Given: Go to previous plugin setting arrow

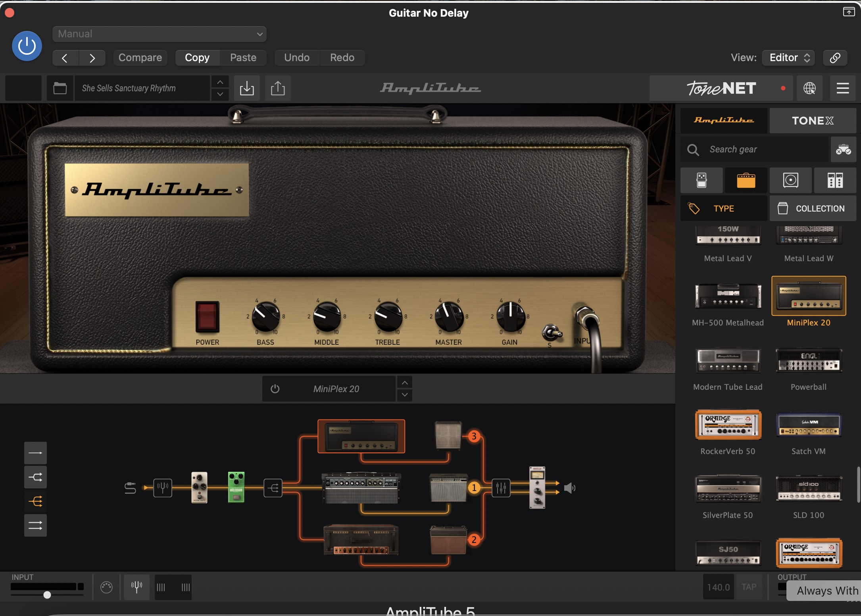Looking at the screenshot, I should 65,58.
